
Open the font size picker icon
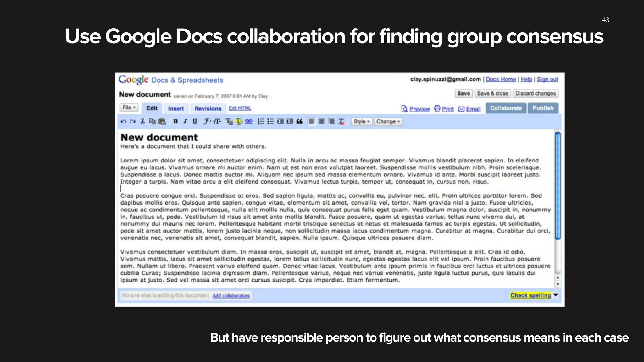[x=217, y=121]
